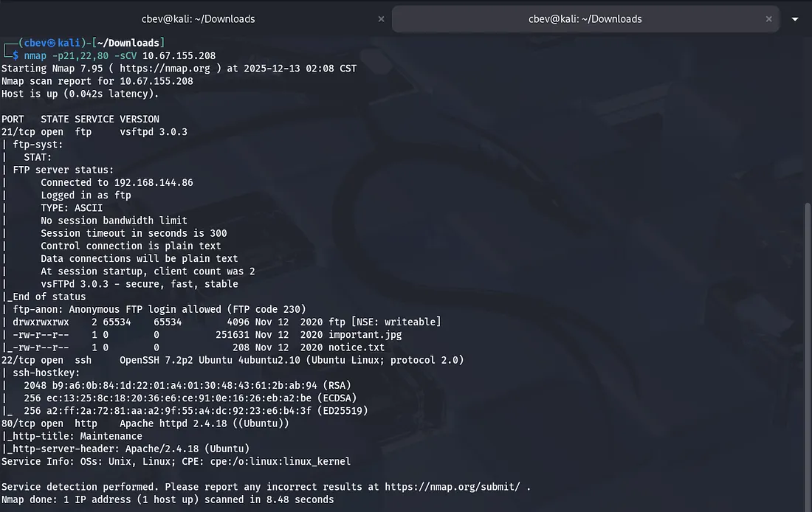Close the first terminal tab
The image size is (812, 512).
pos(381,19)
